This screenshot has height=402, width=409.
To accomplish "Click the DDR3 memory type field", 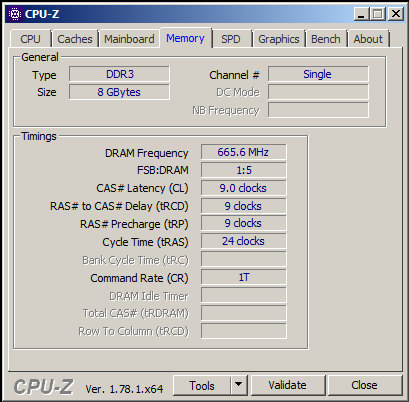I will click(x=119, y=74).
